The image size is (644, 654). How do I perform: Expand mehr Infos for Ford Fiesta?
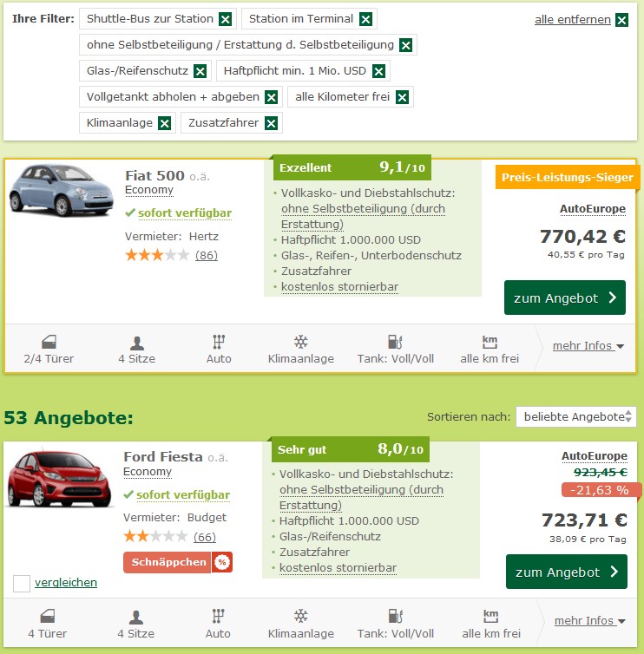(x=590, y=621)
